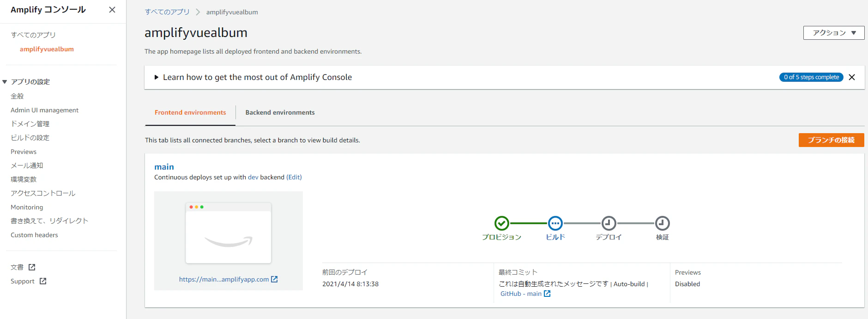Select the Frontend environments tab
Viewport: 868px width, 319px height.
click(190, 112)
